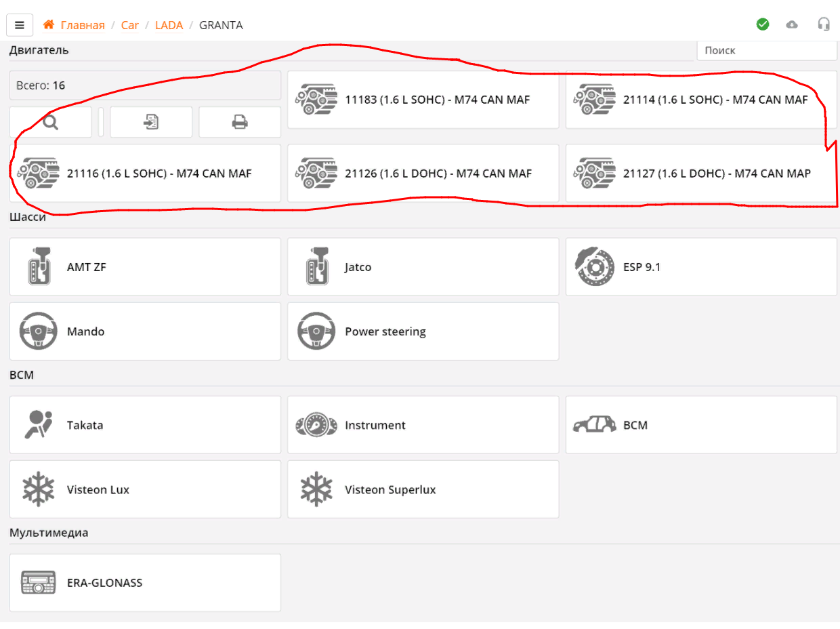Open the Car breadcrumb link

pyautogui.click(x=130, y=25)
